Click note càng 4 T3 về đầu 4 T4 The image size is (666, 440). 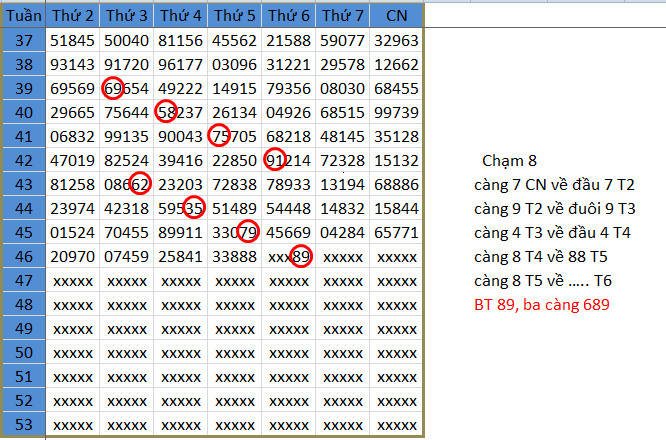tap(553, 233)
